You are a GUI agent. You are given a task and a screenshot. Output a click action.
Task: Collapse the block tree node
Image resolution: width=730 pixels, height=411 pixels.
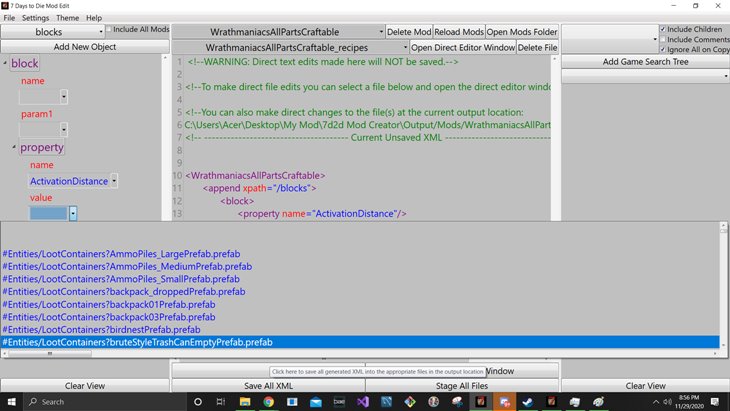tap(6, 64)
